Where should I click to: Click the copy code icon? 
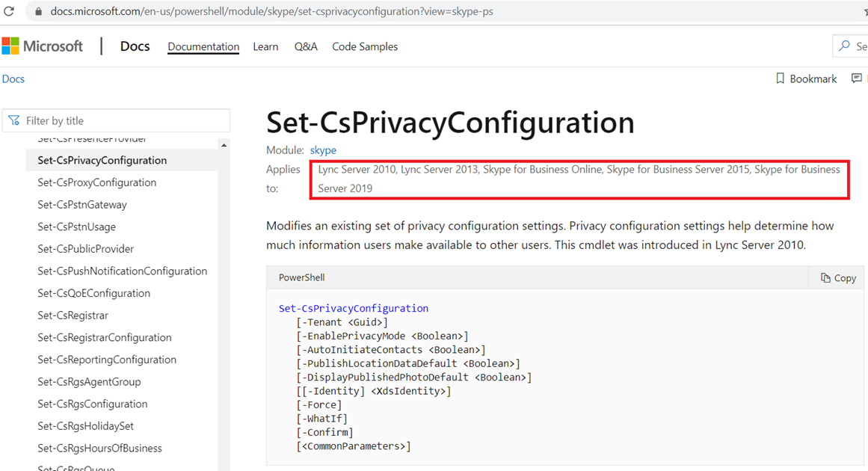(x=825, y=278)
